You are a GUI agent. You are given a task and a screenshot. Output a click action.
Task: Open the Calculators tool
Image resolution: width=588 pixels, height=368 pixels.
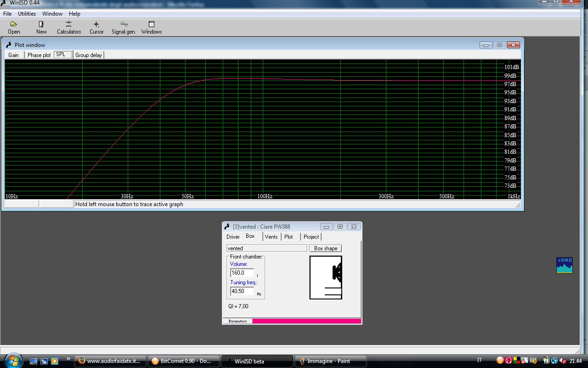(x=69, y=27)
